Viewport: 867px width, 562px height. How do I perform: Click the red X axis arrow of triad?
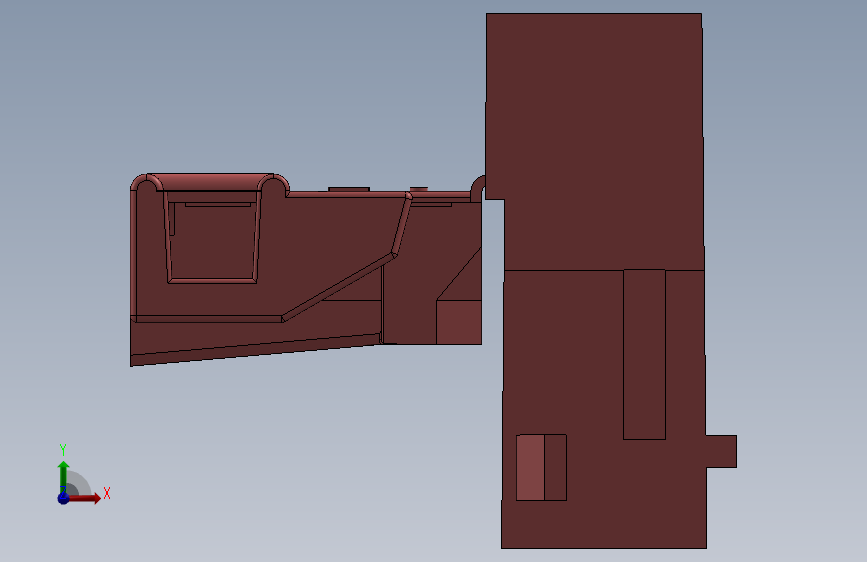[x=84, y=498]
